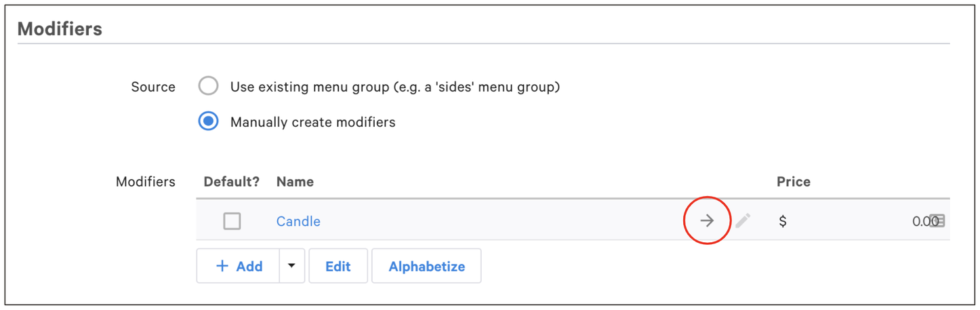Select 'Use existing menu group' radio option
The image size is (980, 310).
pos(208,87)
